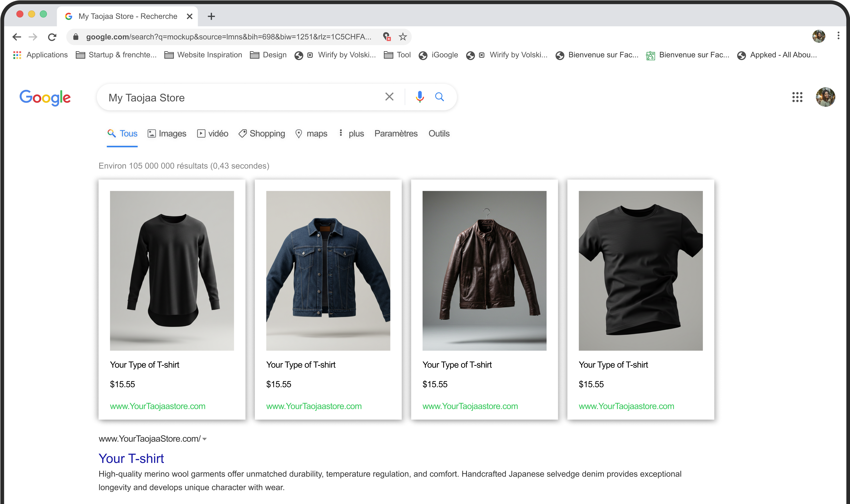
Task: Open a new browser tab
Action: [x=211, y=16]
